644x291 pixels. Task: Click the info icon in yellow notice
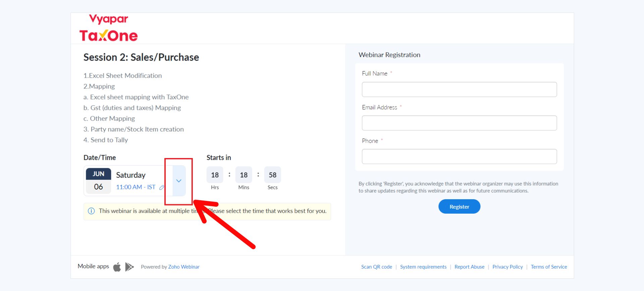click(x=91, y=211)
